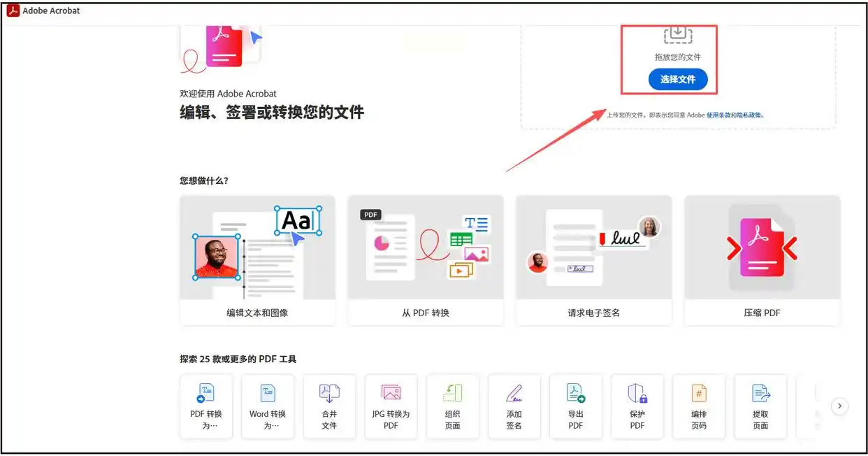
Task: Open the 从 PDF 转换 card
Action: click(426, 260)
